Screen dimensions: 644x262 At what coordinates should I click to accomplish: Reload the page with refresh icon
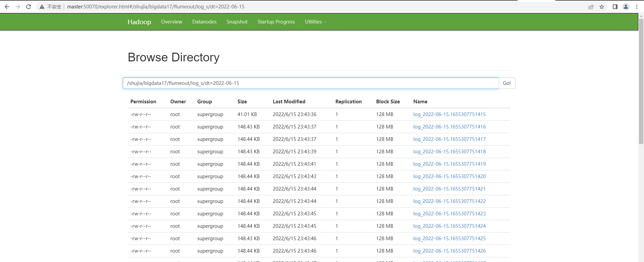pyautogui.click(x=29, y=7)
